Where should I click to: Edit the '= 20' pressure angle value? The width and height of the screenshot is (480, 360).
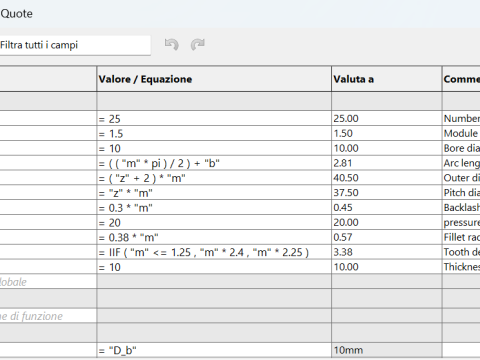pos(214,222)
